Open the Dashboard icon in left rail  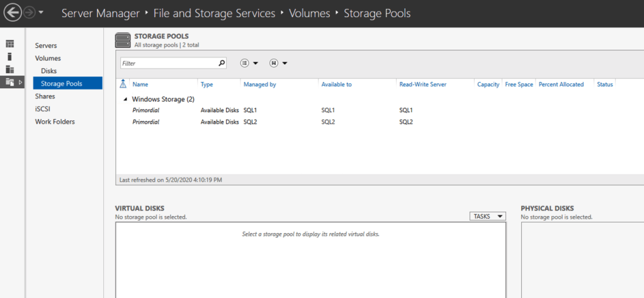pos(9,44)
